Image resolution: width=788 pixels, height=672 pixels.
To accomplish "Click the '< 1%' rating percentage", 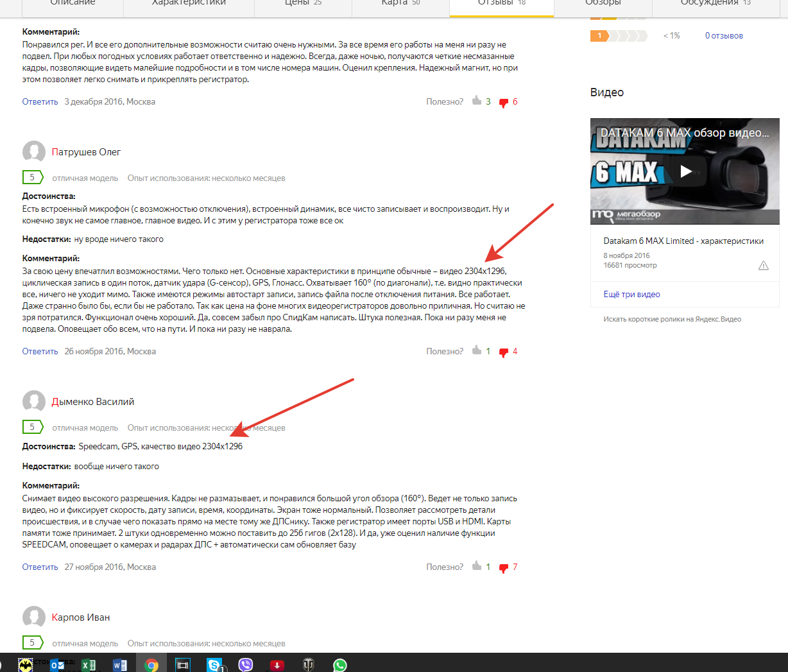I will tap(671, 36).
